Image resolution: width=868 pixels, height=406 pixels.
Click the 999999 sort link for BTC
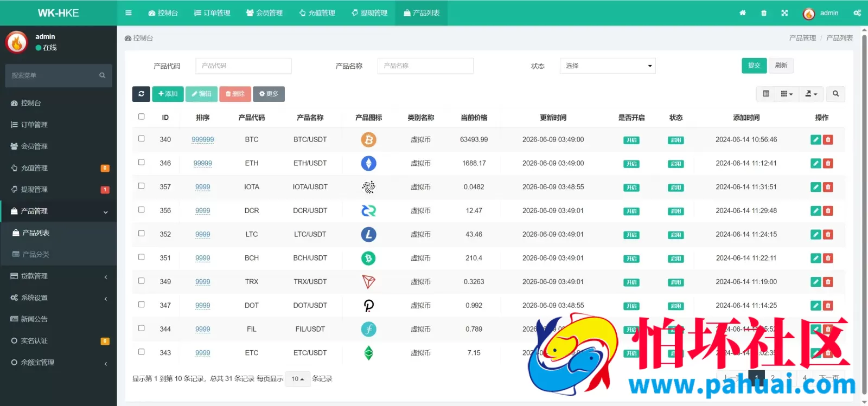(203, 140)
